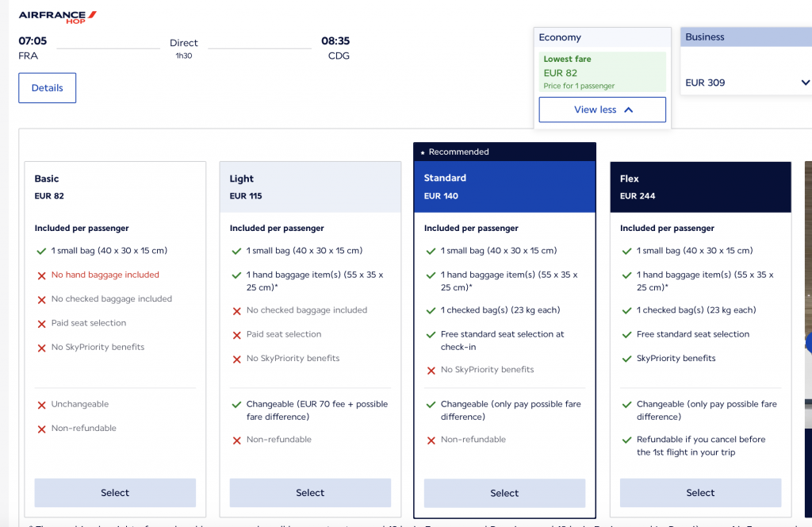Click 'No hand baggage included' red text
The width and height of the screenshot is (812, 527).
pos(105,275)
